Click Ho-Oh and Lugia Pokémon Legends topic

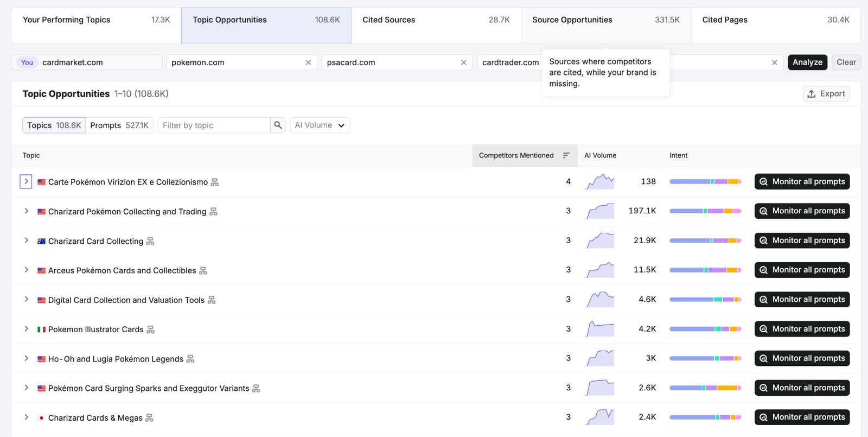(116, 359)
